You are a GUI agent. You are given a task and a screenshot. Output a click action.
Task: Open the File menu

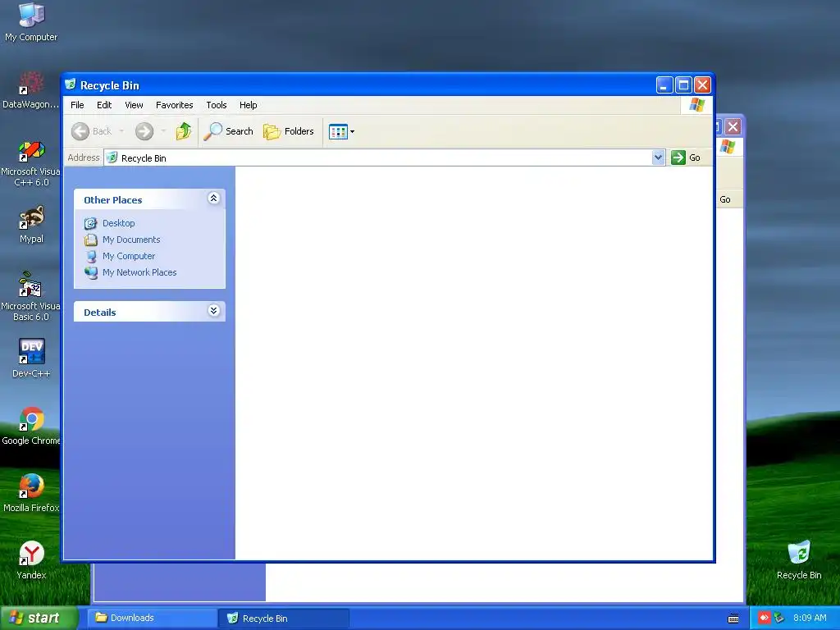pyautogui.click(x=77, y=105)
